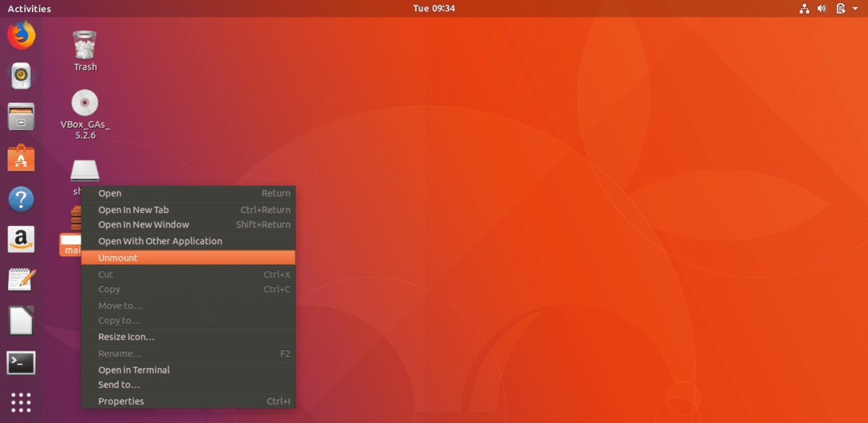Choose Resize Icon… from context menu

[188, 337]
